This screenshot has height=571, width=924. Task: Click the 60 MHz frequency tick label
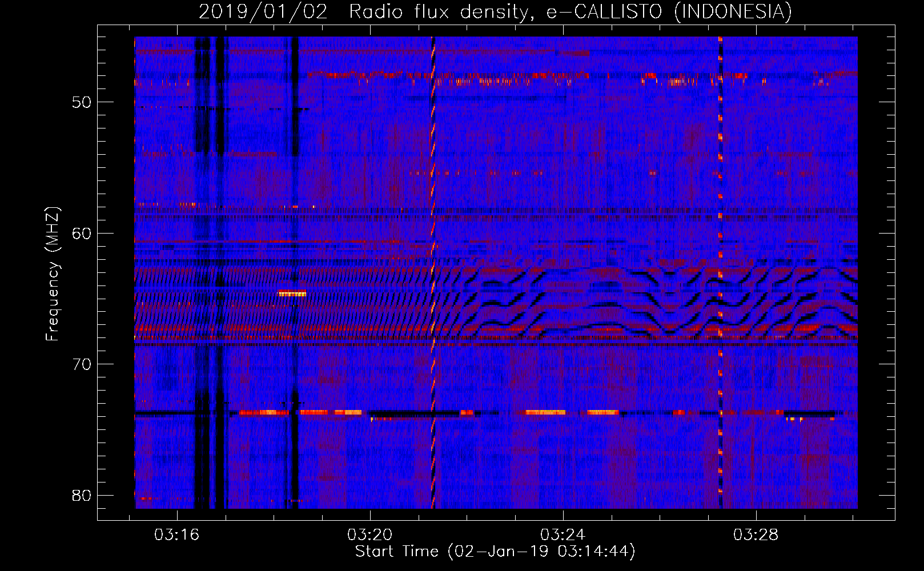pyautogui.click(x=82, y=233)
